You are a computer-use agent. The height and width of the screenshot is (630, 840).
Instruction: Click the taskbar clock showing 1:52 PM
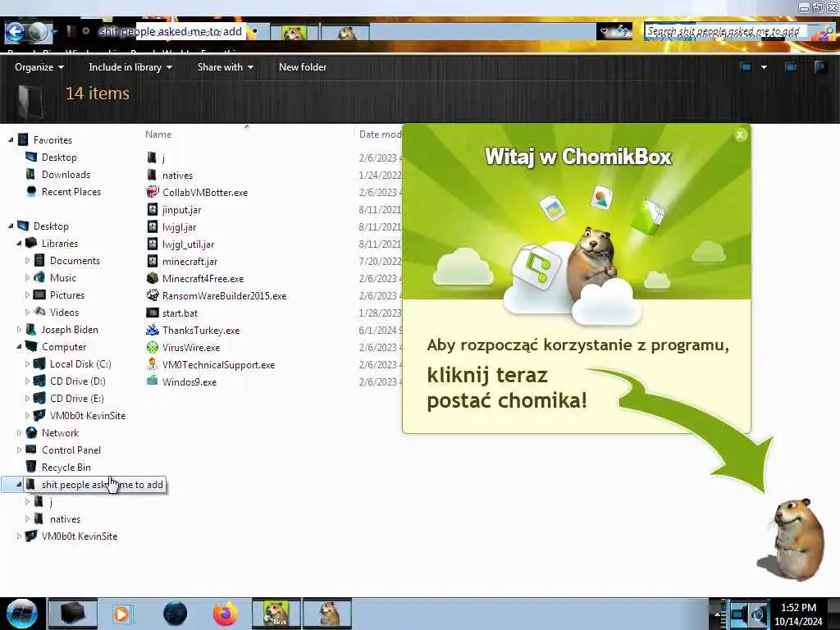798,608
